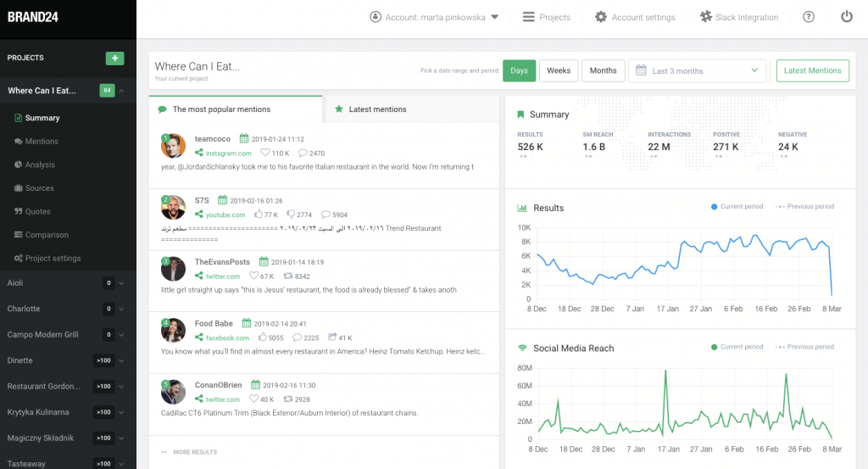
Task: Expand the Dinette project chevron
Action: (121, 360)
